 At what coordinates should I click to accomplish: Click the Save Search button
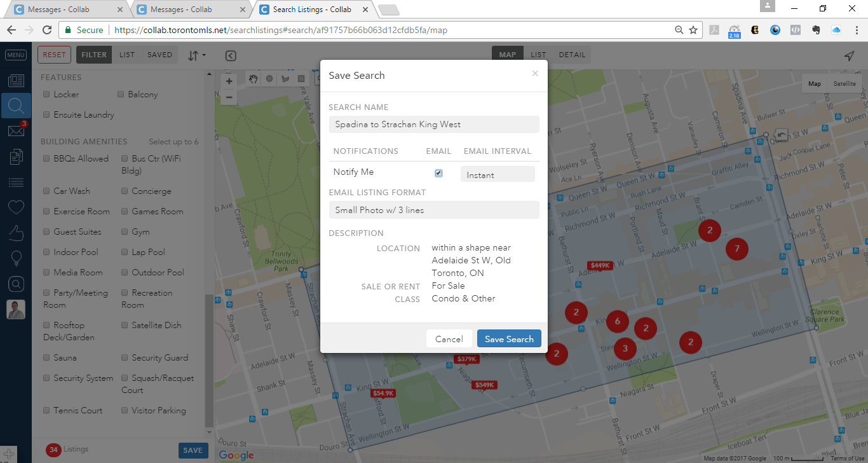tap(509, 339)
